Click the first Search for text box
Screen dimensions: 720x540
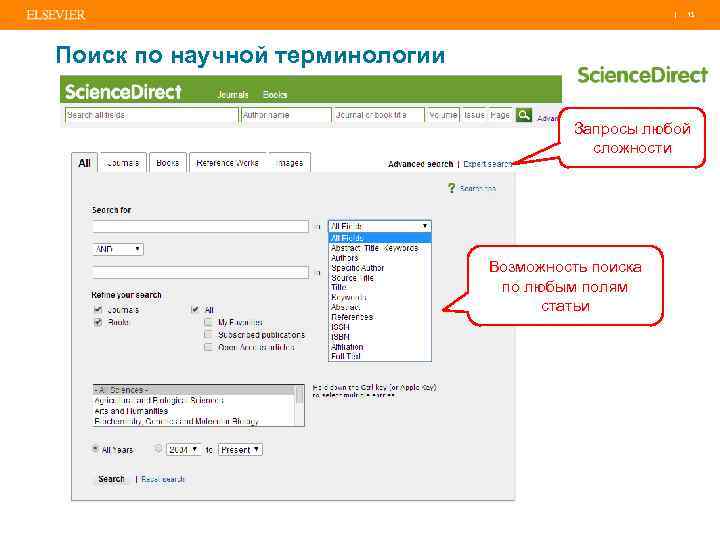pyautogui.click(x=200, y=226)
